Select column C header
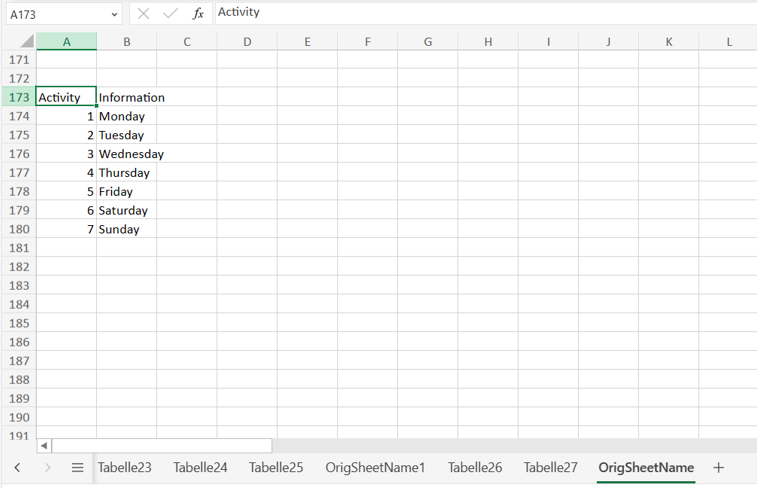The height and width of the screenshot is (488, 757). click(187, 42)
